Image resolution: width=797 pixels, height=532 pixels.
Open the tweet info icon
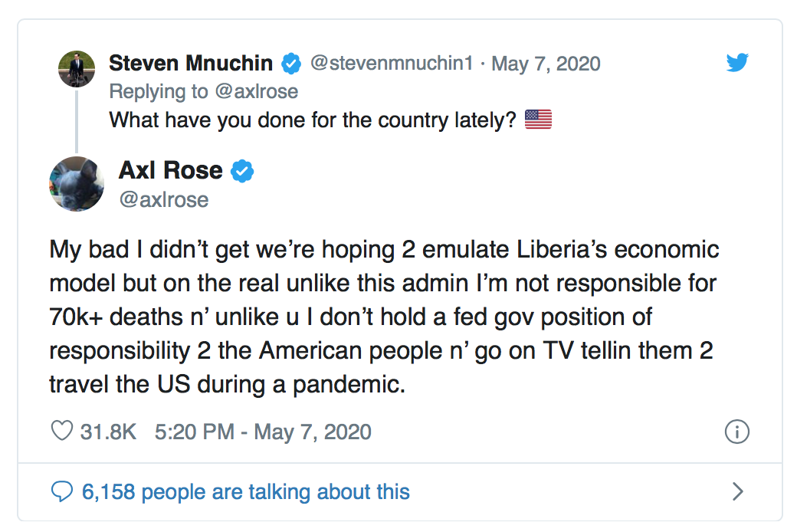click(736, 432)
